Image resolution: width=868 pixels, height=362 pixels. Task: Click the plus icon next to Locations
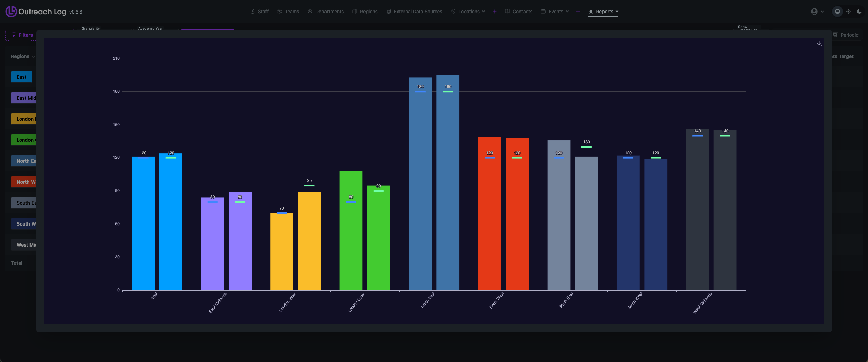tap(494, 12)
